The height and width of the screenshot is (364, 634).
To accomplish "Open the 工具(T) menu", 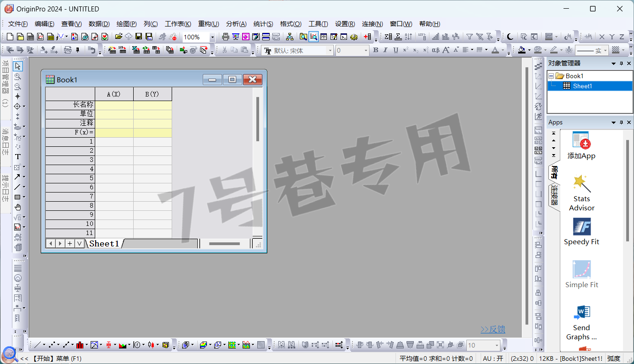I will 318,24.
